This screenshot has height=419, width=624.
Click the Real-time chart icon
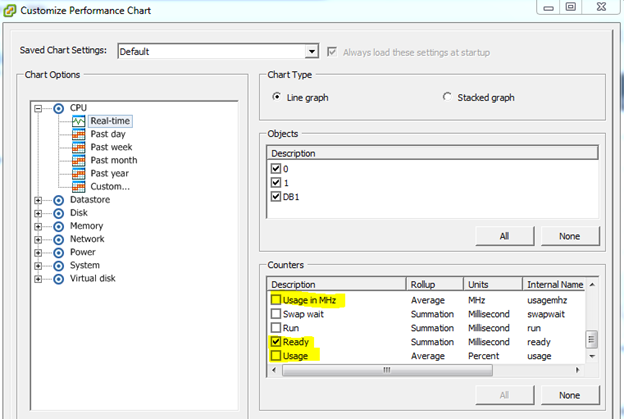[78, 121]
